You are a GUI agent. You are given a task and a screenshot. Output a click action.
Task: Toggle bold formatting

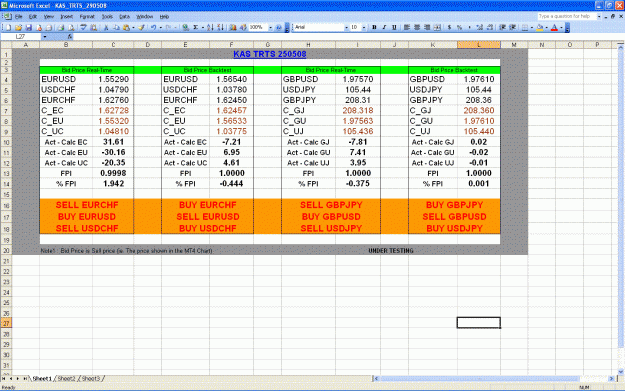(374, 28)
